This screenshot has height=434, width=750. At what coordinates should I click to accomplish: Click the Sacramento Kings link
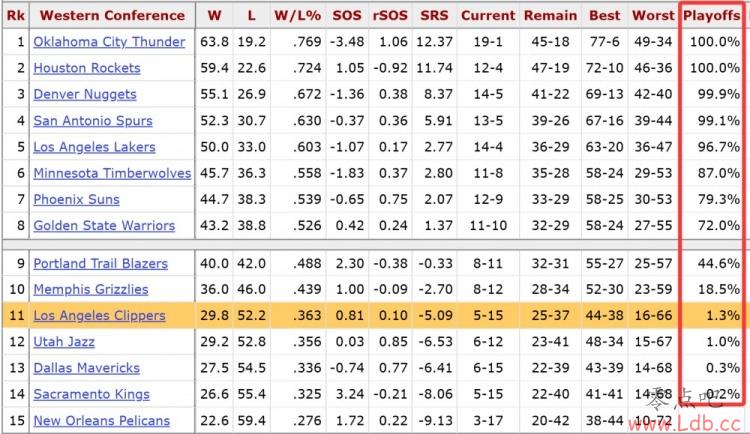pyautogui.click(x=93, y=395)
